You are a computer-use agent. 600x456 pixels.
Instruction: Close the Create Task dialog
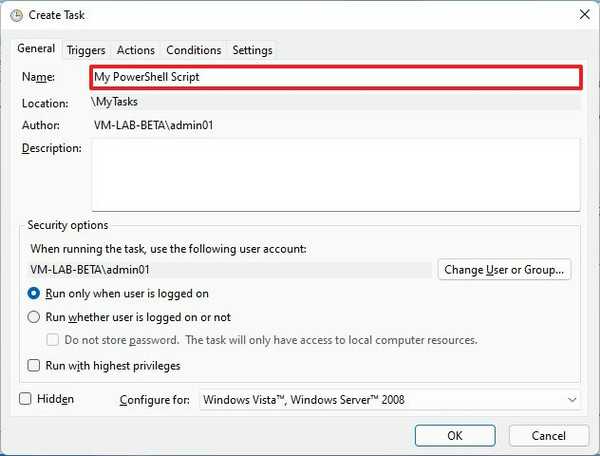click(x=583, y=14)
